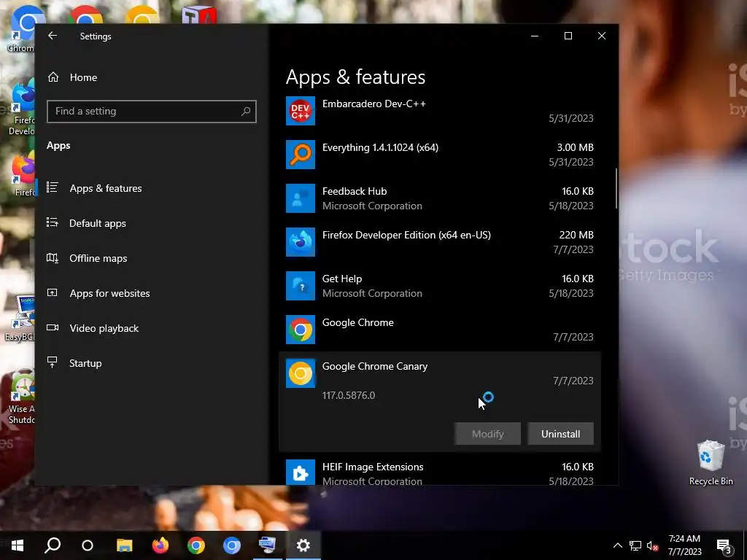The width and height of the screenshot is (747, 560).
Task: Click the Everything search app icon
Action: 300,155
